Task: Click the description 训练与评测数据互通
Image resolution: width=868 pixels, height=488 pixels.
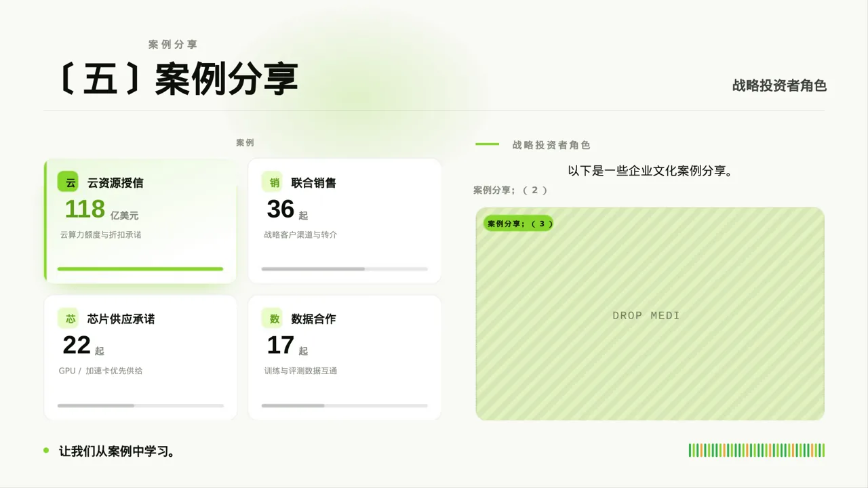Action: [x=300, y=371]
